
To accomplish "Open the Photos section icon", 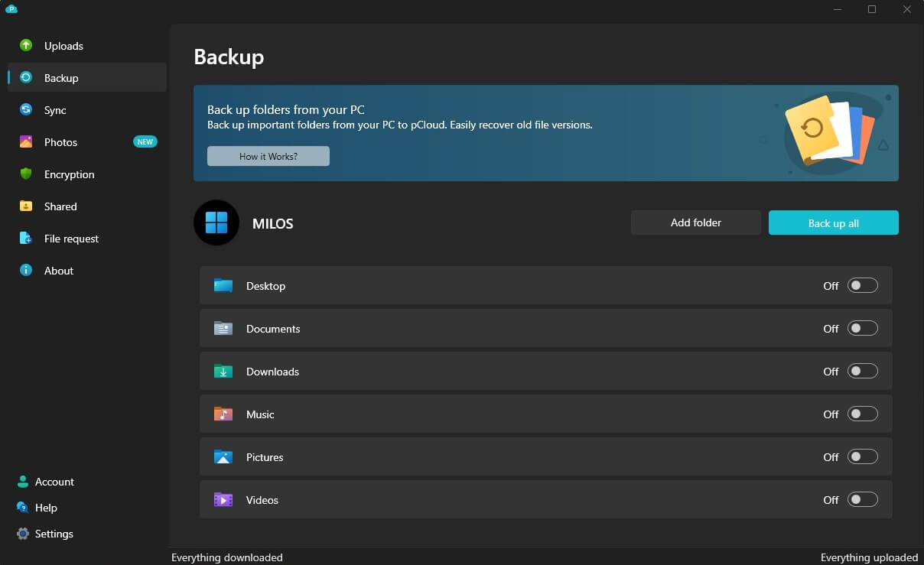I will click(x=27, y=142).
